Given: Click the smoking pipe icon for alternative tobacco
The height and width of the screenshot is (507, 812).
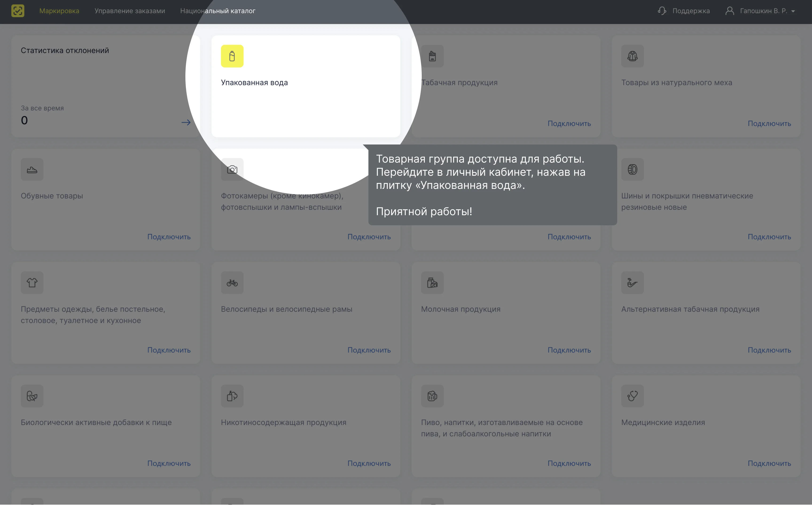Looking at the screenshot, I should tap(632, 283).
